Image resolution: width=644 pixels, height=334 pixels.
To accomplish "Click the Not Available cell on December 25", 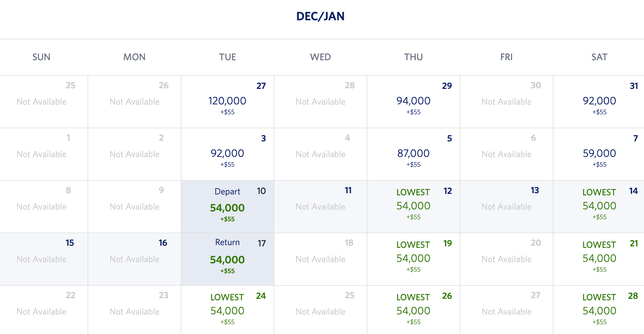I will (42, 101).
